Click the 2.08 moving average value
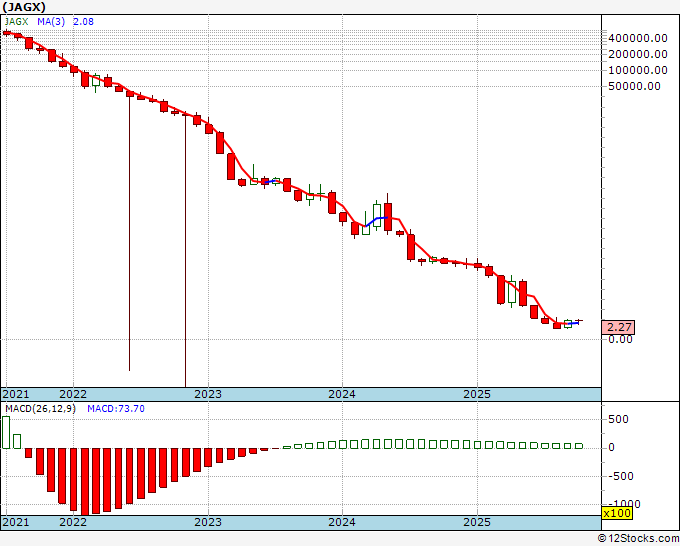The height and width of the screenshot is (546, 680). pos(83,22)
